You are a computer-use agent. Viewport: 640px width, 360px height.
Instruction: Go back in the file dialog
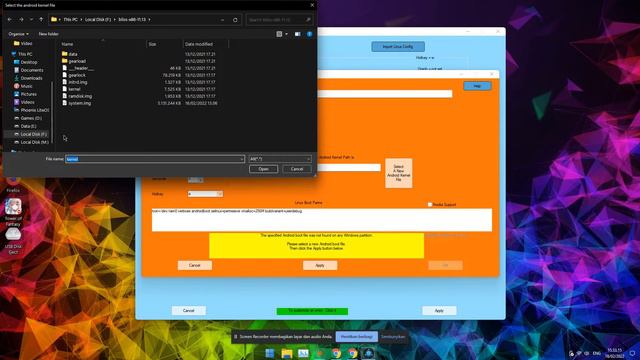(x=10, y=20)
